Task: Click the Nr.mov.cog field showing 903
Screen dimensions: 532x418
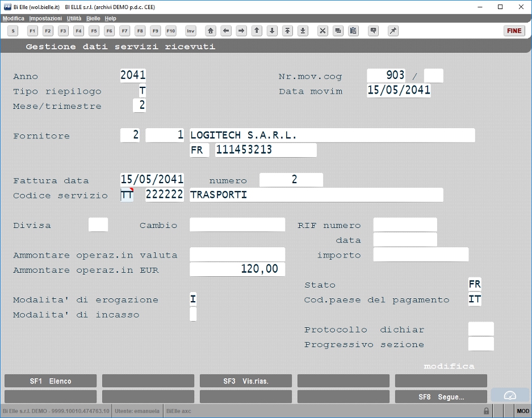Action: 386,75
